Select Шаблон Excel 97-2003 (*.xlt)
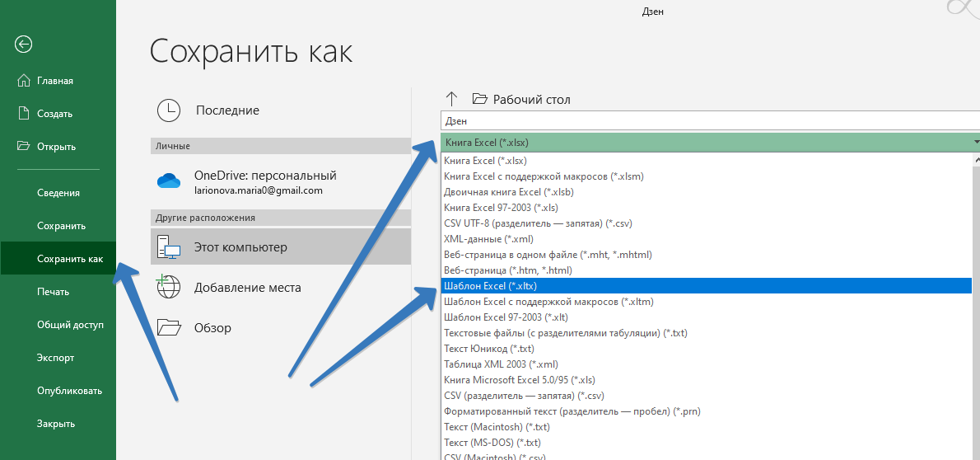 click(x=707, y=317)
